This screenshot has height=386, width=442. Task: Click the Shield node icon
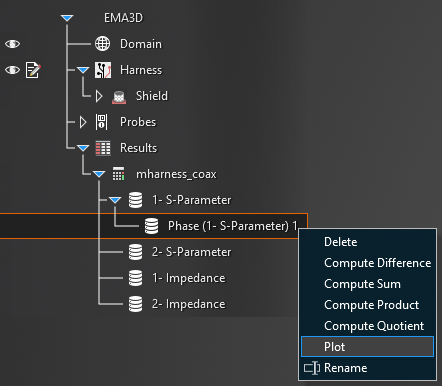pos(119,97)
